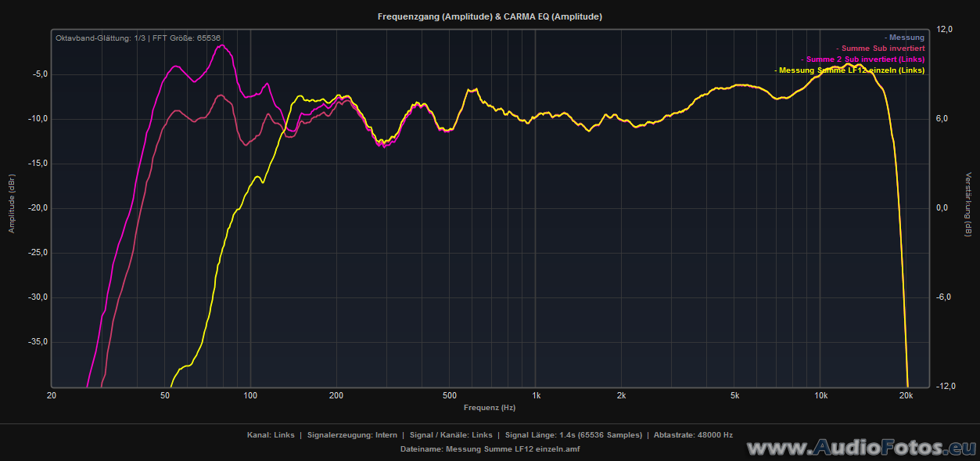Click the '100' frequency tick label
The width and height of the screenshot is (980, 461).
click(x=250, y=396)
